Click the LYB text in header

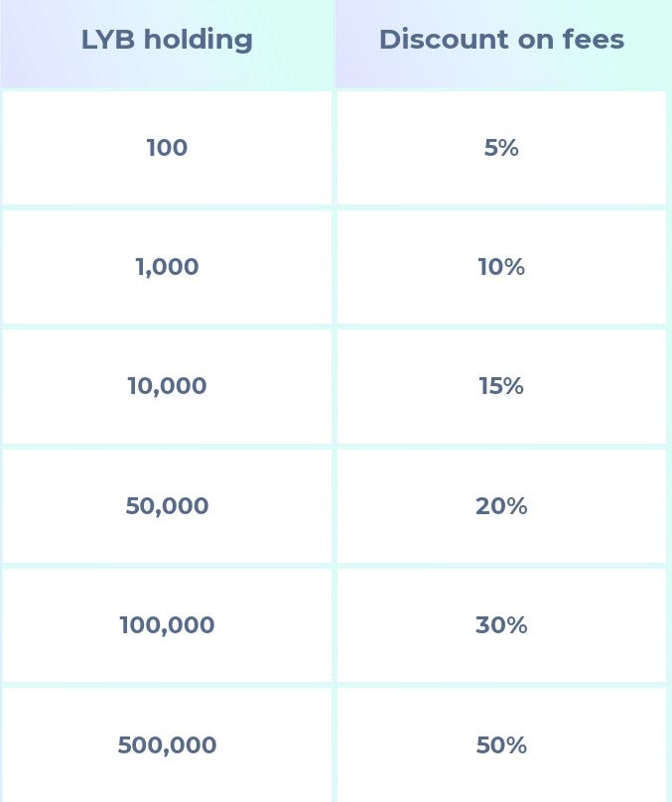coord(108,40)
